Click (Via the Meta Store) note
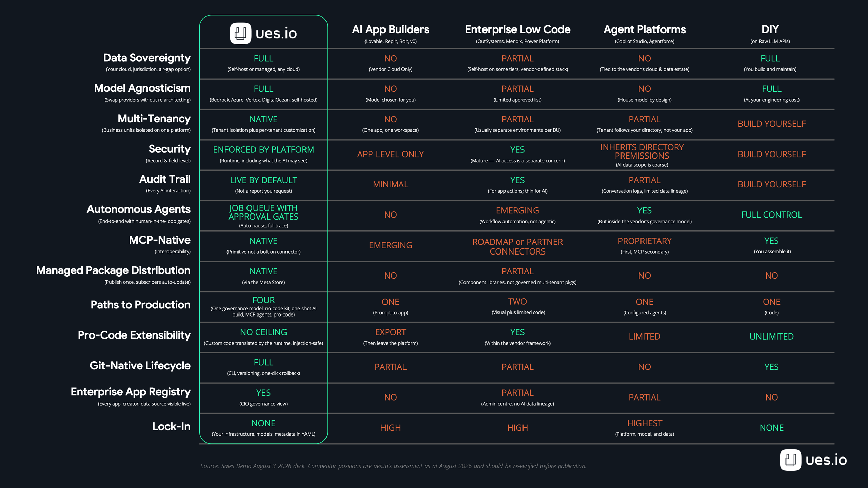868x488 pixels. (263, 282)
